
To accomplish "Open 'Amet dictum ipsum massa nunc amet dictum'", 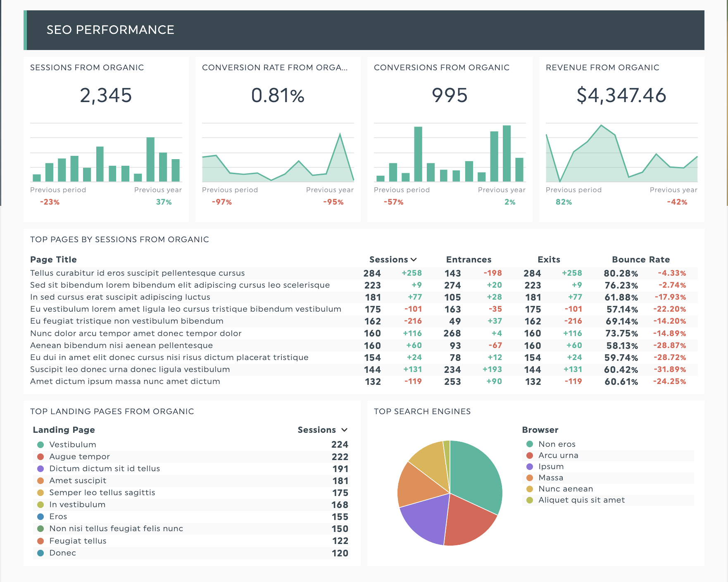I will pyautogui.click(x=364, y=382).
